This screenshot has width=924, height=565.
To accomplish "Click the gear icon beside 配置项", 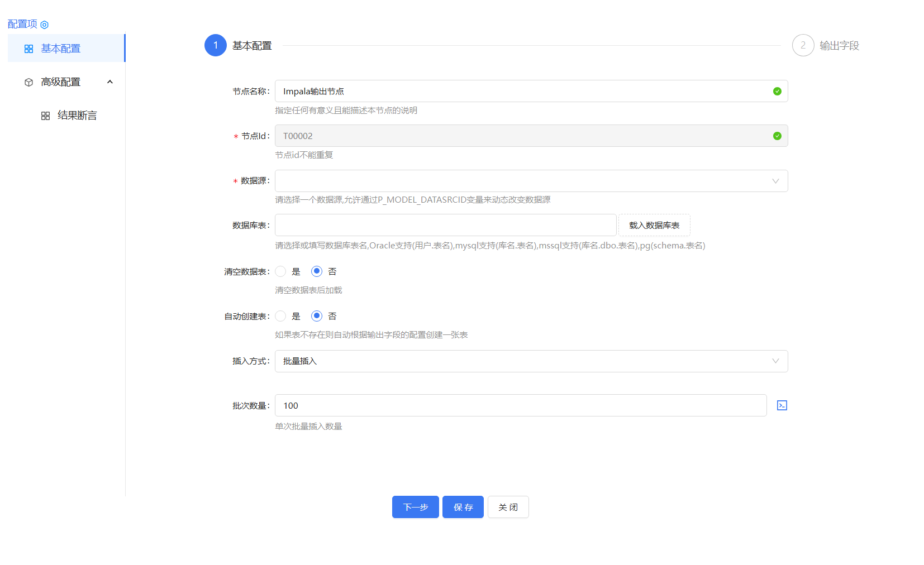I will pos(44,24).
